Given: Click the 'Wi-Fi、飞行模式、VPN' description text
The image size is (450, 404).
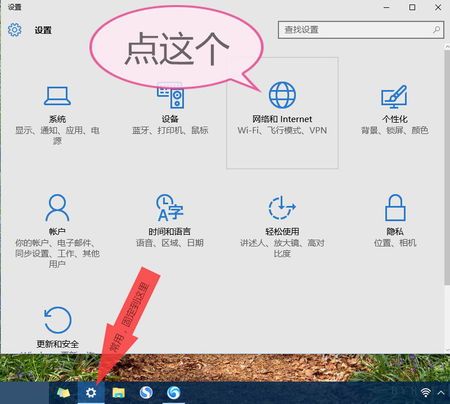Looking at the screenshot, I should point(282,130).
